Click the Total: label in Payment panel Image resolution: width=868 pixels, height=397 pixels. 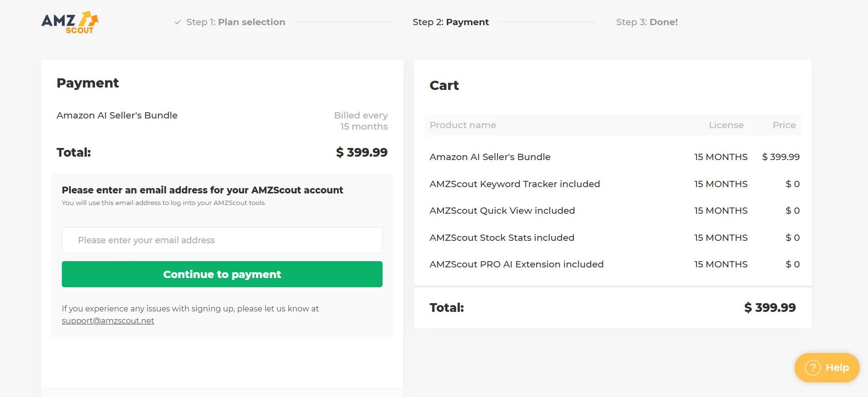tap(73, 152)
